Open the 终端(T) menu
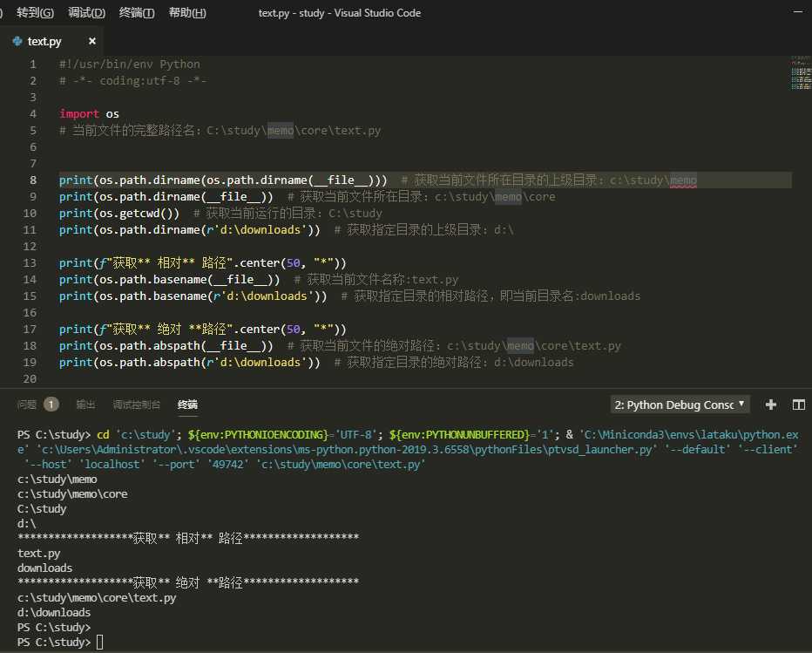The height and width of the screenshot is (653, 812). coord(137,12)
